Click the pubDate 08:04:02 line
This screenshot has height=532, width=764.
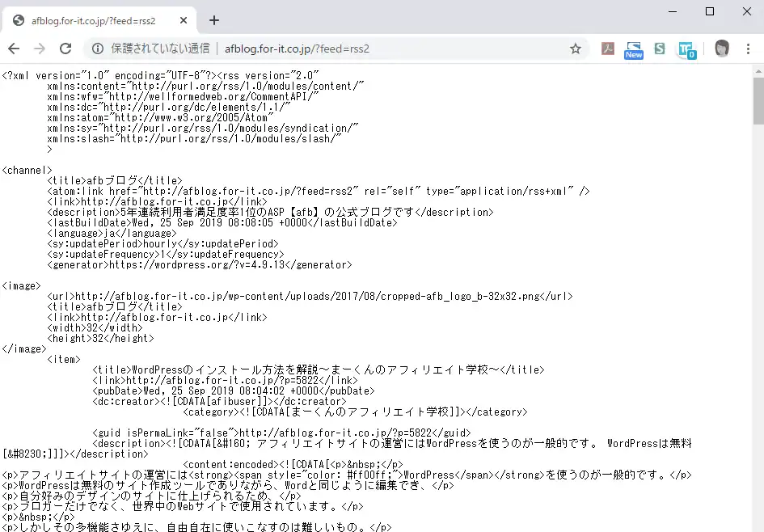pos(234,391)
